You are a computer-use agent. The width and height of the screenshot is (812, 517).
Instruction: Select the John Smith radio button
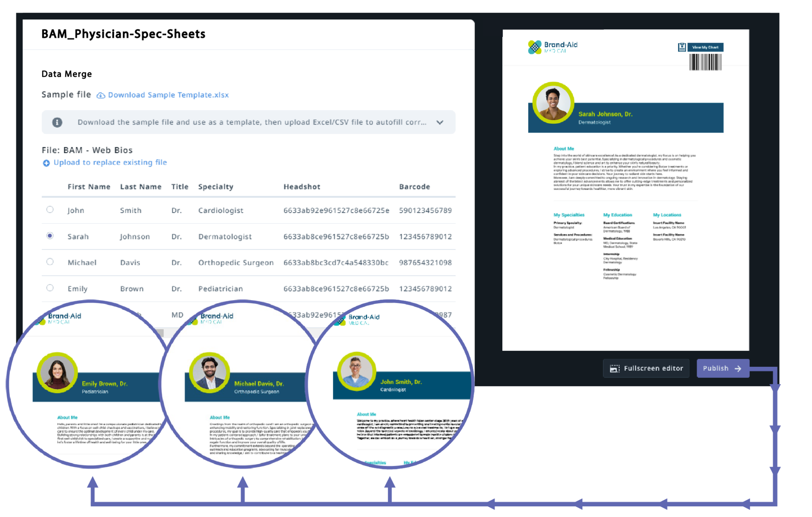tap(50, 209)
